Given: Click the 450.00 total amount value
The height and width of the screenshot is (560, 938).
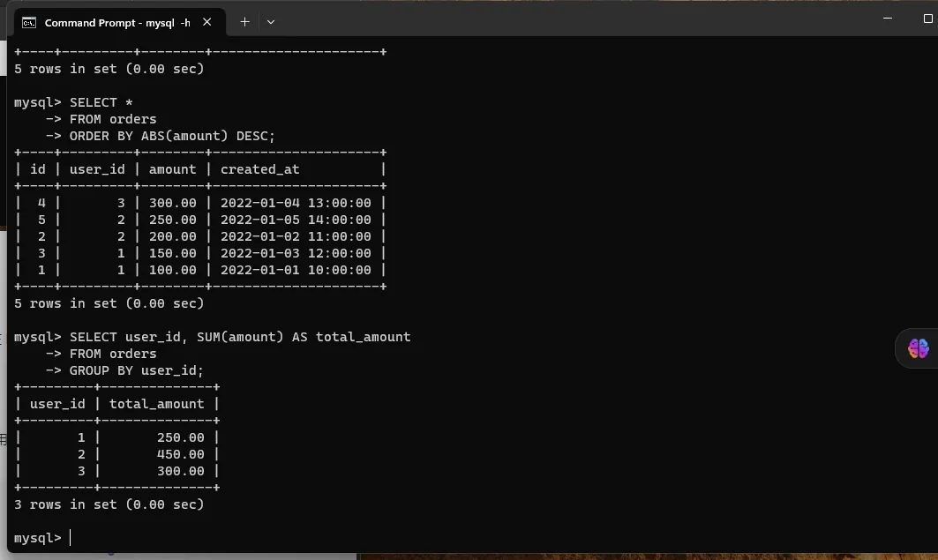Looking at the screenshot, I should pyautogui.click(x=180, y=454).
